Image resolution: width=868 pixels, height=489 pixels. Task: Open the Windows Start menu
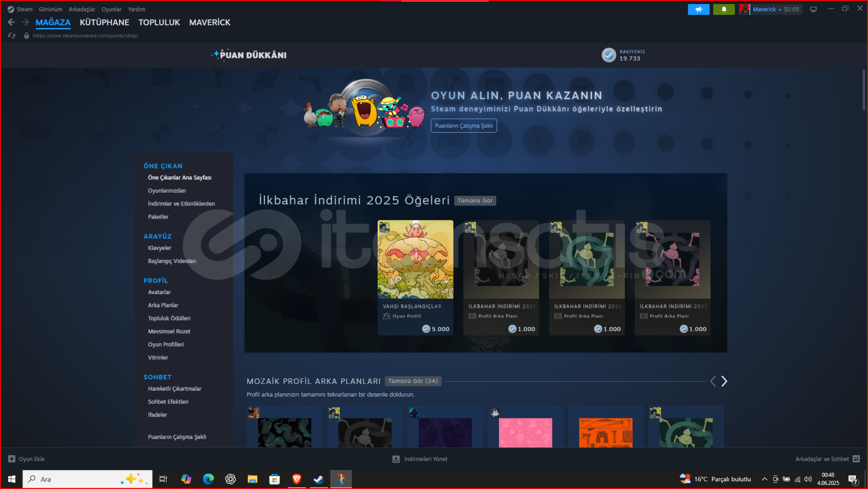[12, 479]
